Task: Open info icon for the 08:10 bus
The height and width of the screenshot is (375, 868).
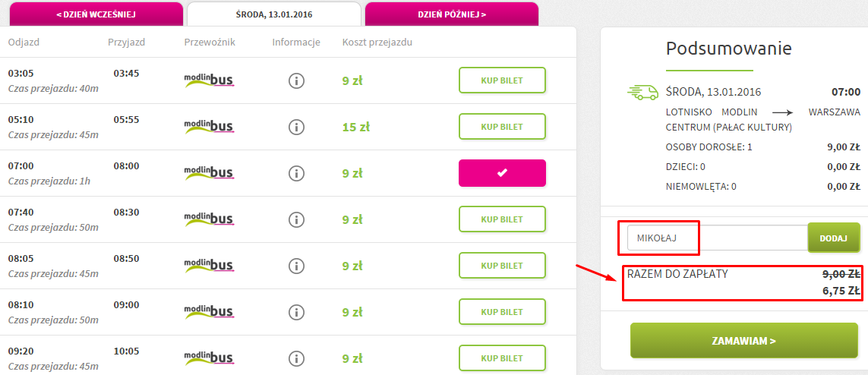Action: (297, 312)
